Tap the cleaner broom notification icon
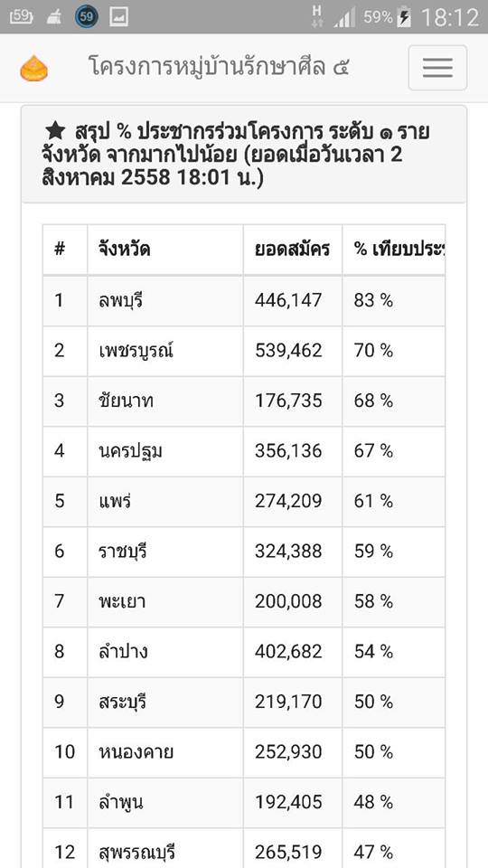 [x=54, y=18]
